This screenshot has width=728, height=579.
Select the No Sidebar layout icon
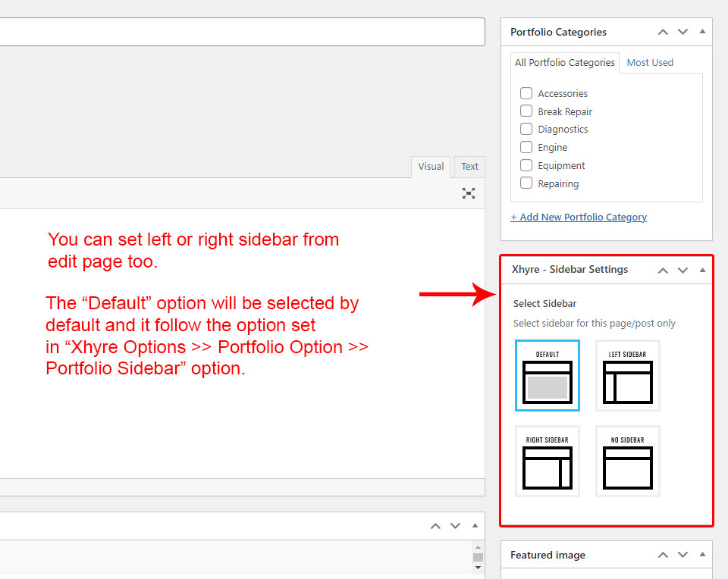pyautogui.click(x=627, y=462)
